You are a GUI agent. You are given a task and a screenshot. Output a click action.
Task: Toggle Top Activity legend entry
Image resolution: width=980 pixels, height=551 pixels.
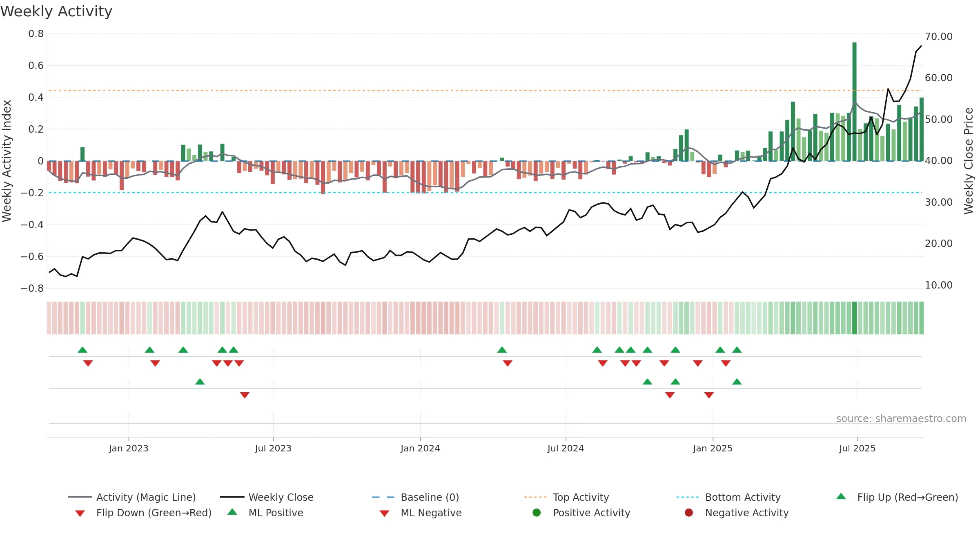(x=566, y=497)
